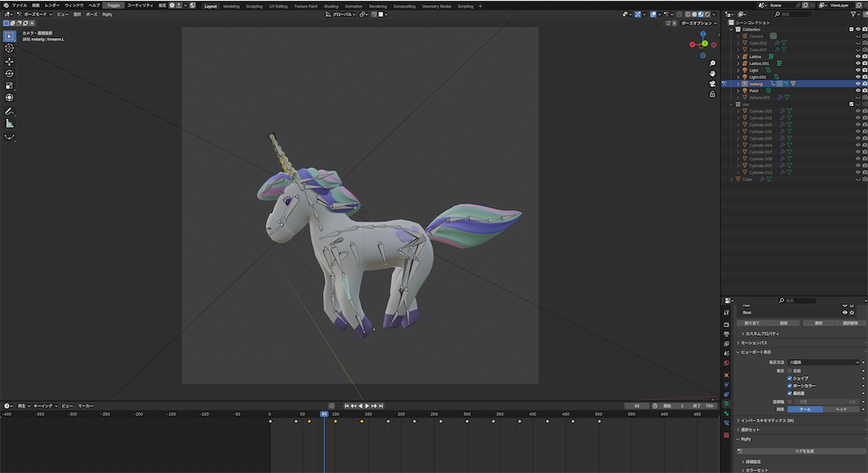Enable the names display checkbox
This screenshot has width=868, height=473.
[x=789, y=370]
